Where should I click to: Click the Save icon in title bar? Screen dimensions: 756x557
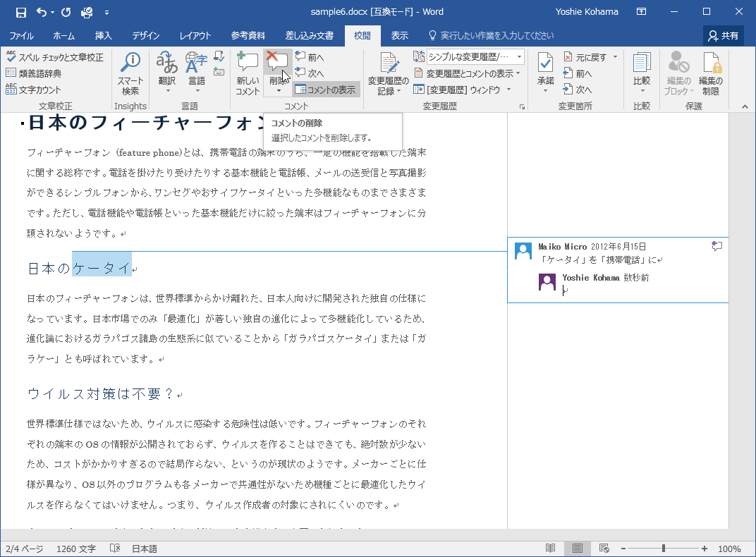[x=21, y=12]
